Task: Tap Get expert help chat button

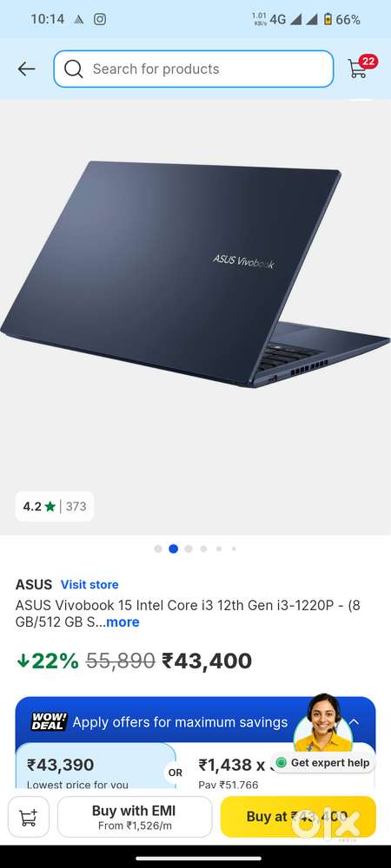Action: click(323, 763)
